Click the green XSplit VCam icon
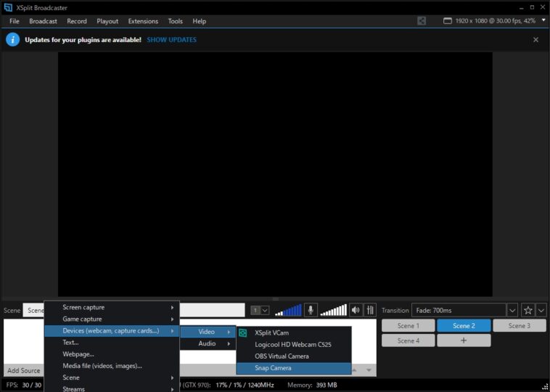 pyautogui.click(x=243, y=332)
